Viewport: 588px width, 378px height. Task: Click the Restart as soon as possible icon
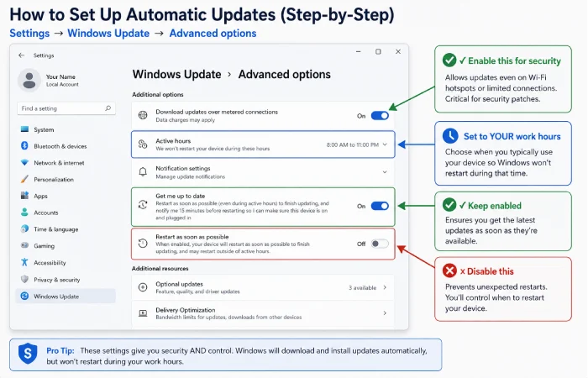pos(143,243)
